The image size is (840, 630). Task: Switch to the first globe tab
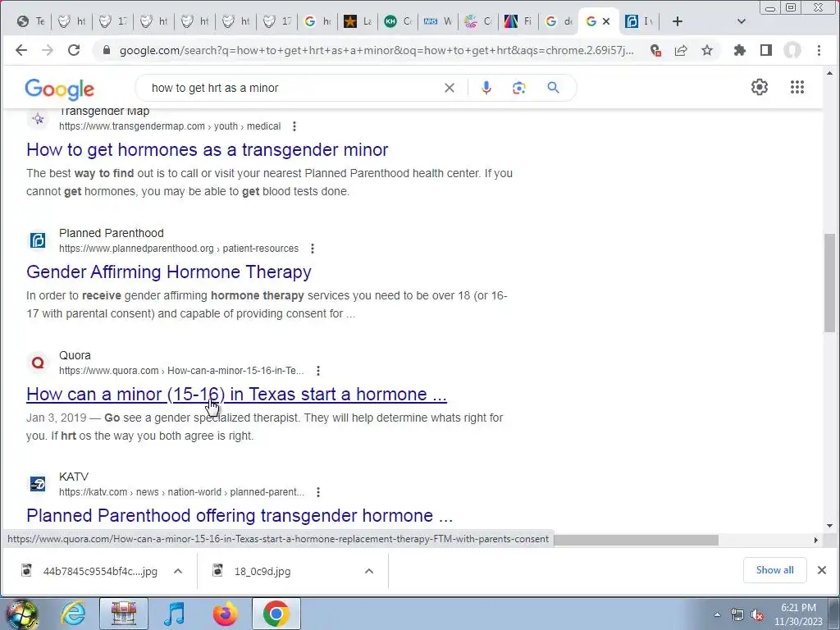[x=30, y=21]
